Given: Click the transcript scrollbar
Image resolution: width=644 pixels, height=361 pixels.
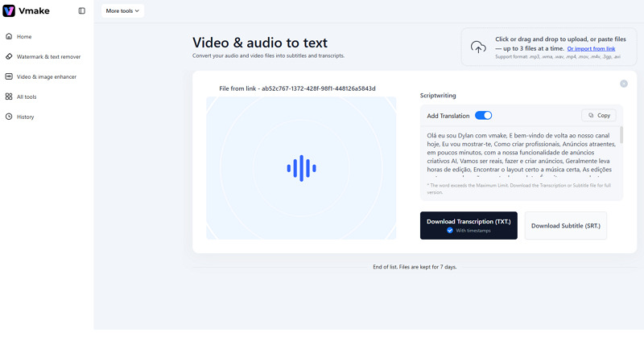Looking at the screenshot, I should click(x=621, y=135).
